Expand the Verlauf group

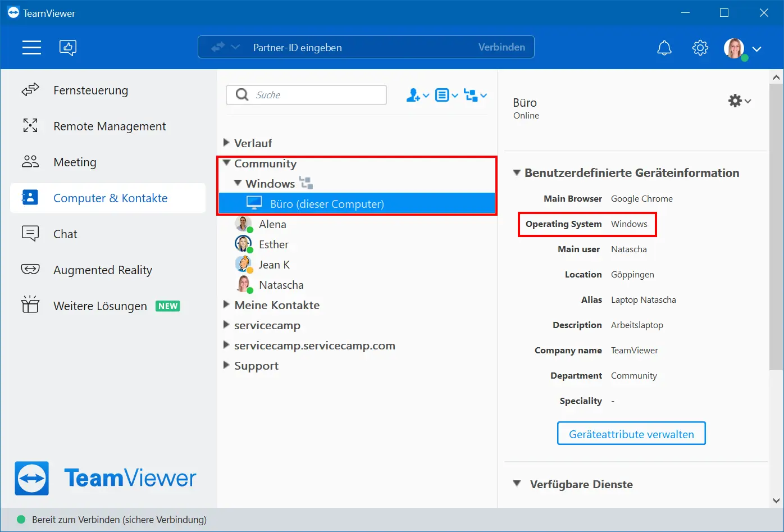point(226,143)
